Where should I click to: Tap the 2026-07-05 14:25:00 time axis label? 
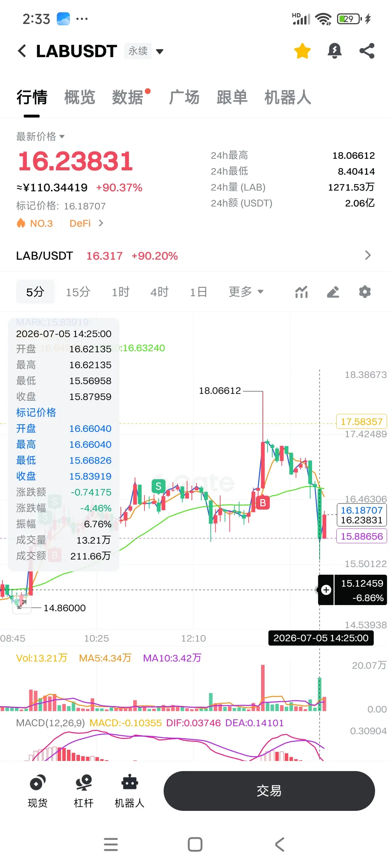tap(321, 638)
